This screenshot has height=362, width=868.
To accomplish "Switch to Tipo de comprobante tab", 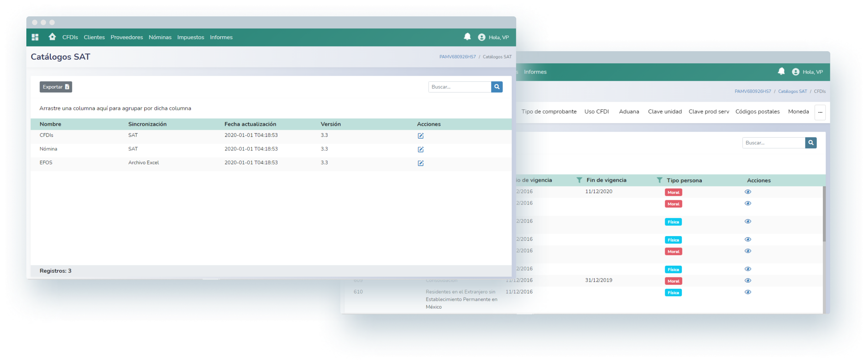I will pyautogui.click(x=549, y=112).
